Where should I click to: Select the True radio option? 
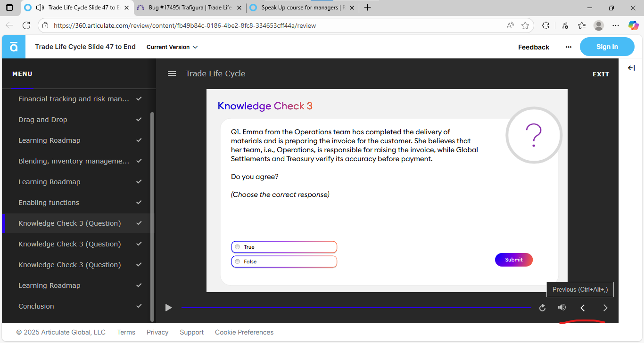[238, 247]
